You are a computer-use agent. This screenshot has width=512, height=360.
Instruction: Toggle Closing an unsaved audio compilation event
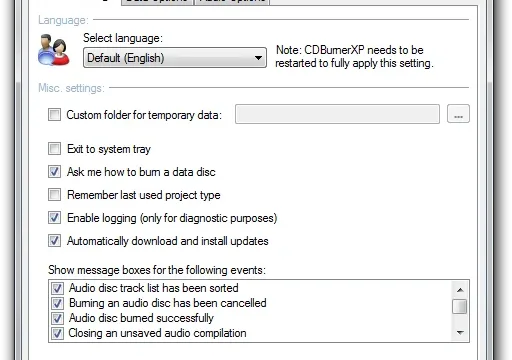(57, 333)
